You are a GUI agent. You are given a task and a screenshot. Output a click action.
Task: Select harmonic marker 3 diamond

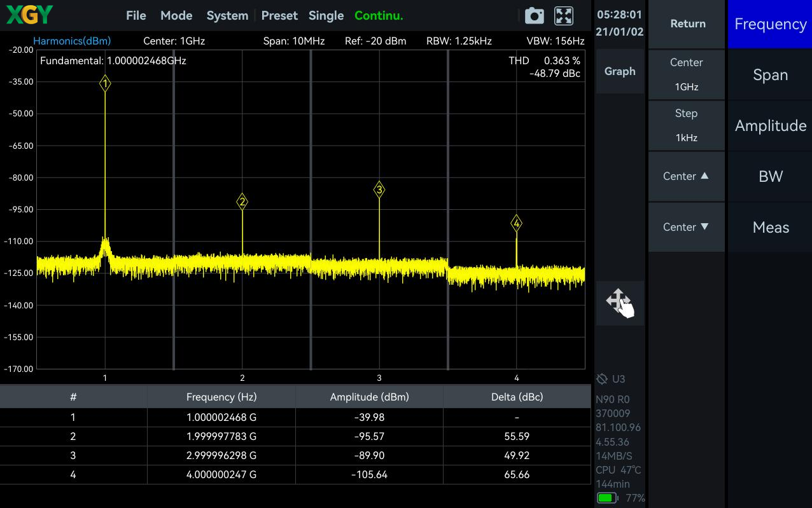[379, 189]
